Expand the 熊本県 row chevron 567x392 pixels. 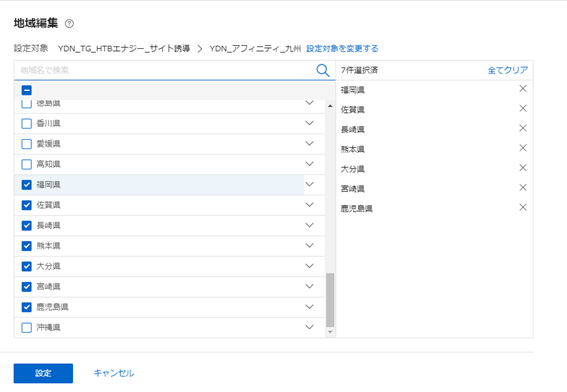click(310, 246)
